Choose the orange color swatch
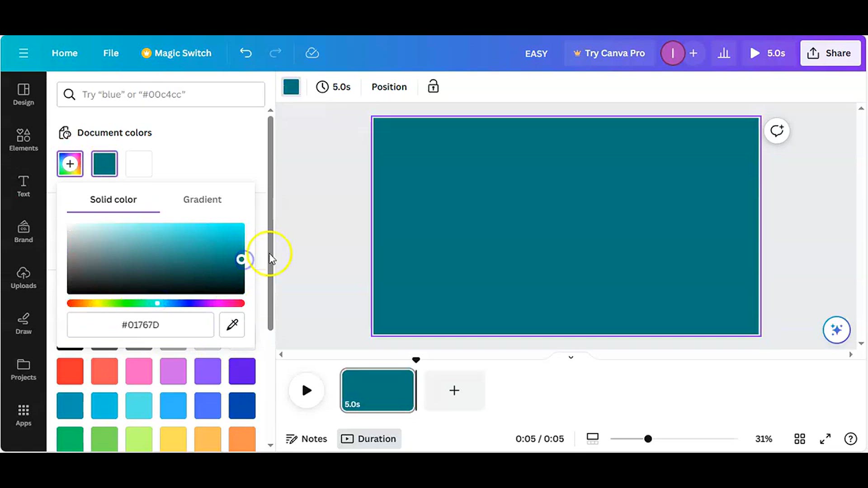This screenshot has height=488, width=868. 242,439
